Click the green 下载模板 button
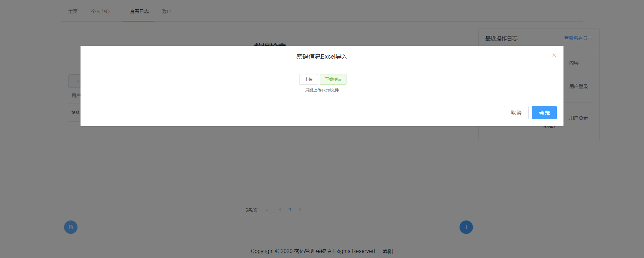The height and width of the screenshot is (258, 644). coord(333,79)
